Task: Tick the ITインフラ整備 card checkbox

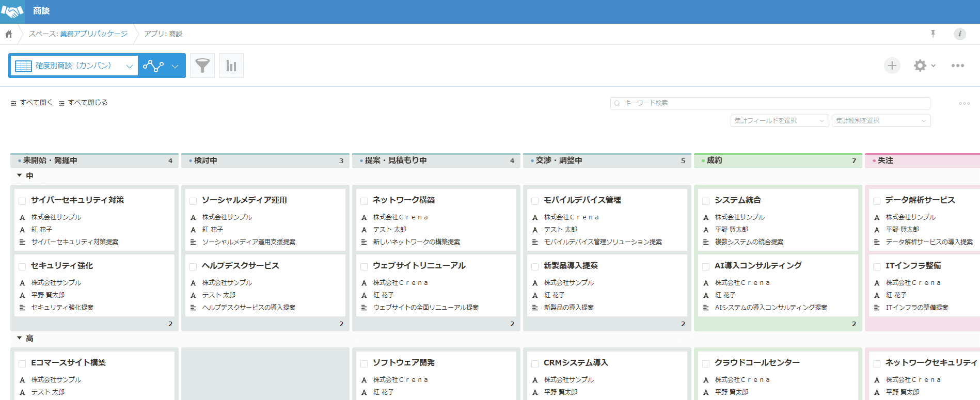Action: coord(877,267)
